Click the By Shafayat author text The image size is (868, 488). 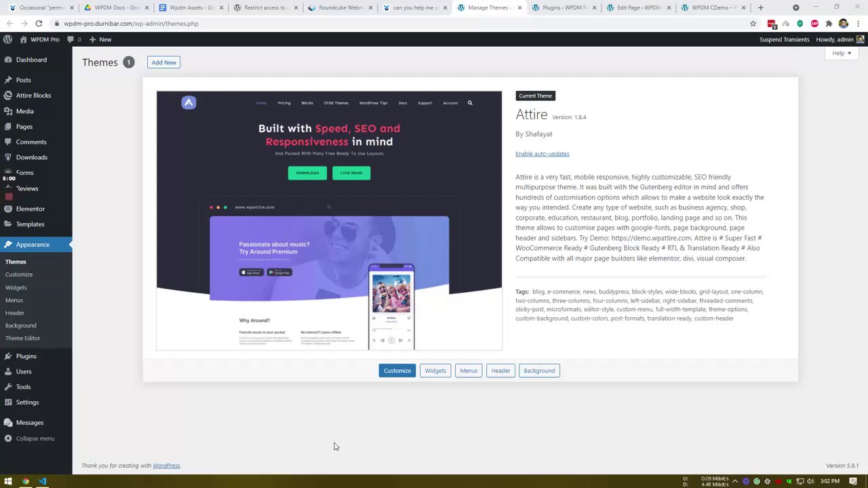pyautogui.click(x=534, y=134)
